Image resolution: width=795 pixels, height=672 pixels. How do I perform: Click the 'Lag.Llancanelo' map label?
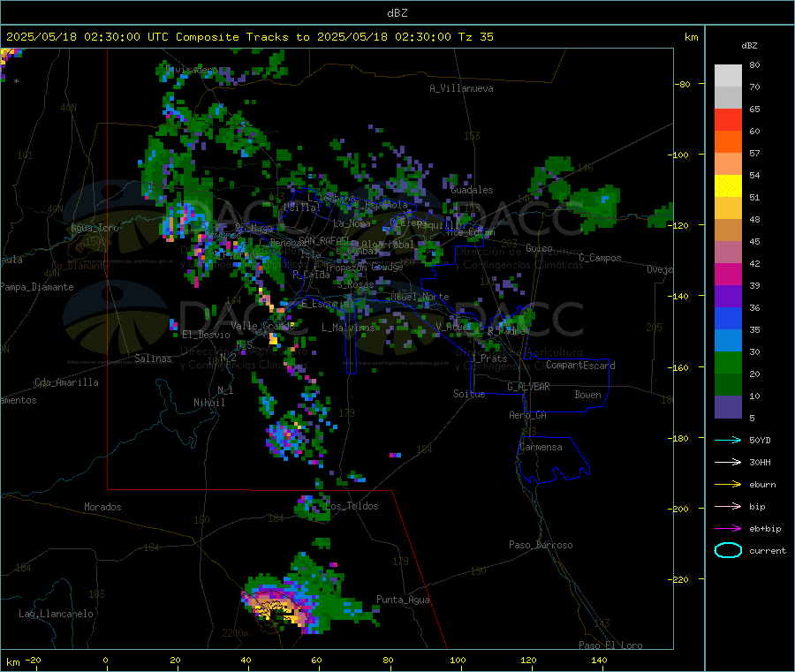56,614
